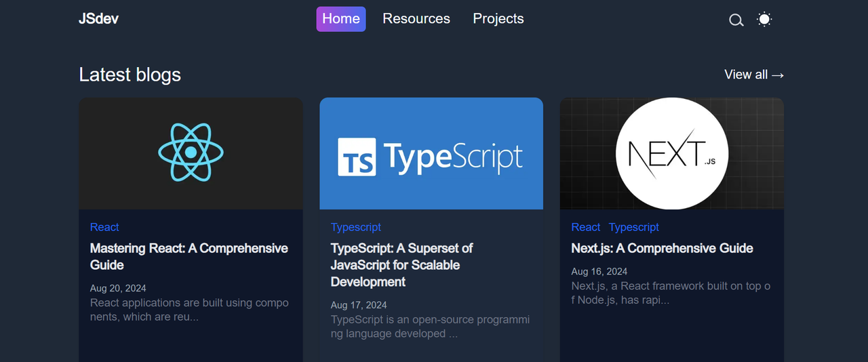Click the Aug 16, 2024 date

(x=599, y=272)
